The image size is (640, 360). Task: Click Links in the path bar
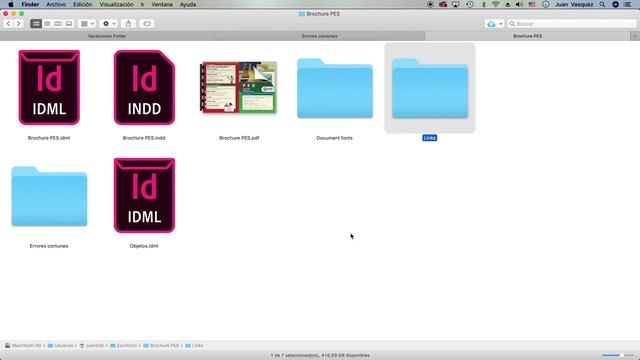[194, 345]
